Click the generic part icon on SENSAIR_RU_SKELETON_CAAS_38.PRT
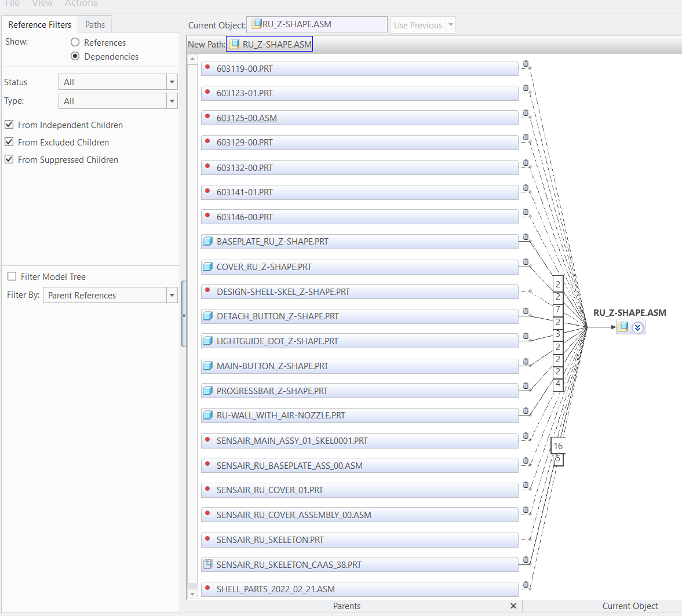The width and height of the screenshot is (682, 616). [207, 564]
